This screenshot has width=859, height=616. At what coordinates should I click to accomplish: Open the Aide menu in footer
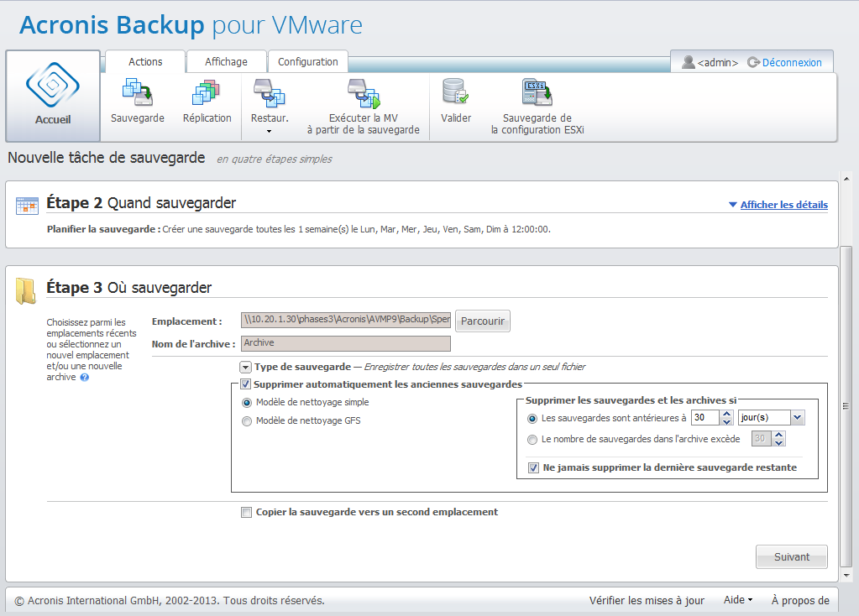click(x=738, y=600)
